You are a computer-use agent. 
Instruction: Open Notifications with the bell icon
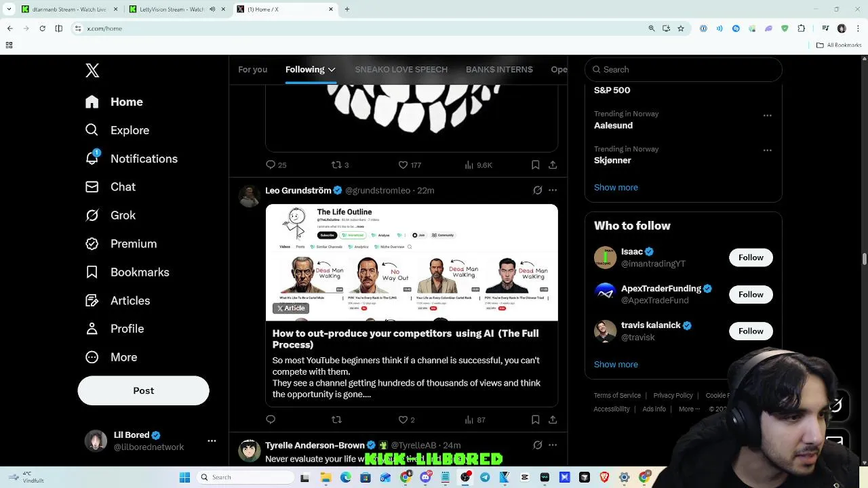point(131,159)
